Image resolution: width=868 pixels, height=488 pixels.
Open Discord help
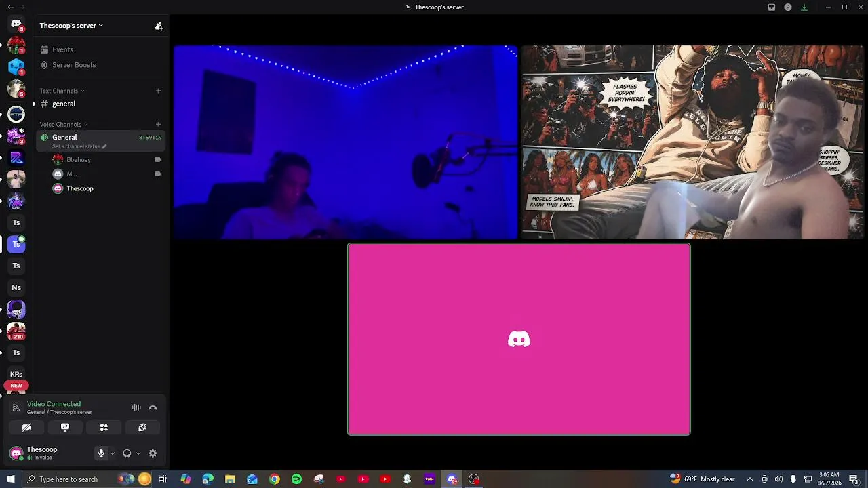788,7
